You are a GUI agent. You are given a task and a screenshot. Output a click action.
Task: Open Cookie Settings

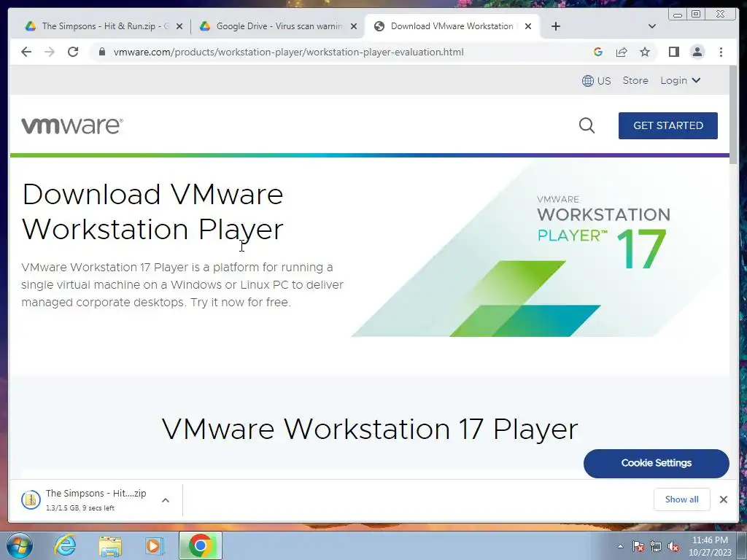[x=656, y=463]
